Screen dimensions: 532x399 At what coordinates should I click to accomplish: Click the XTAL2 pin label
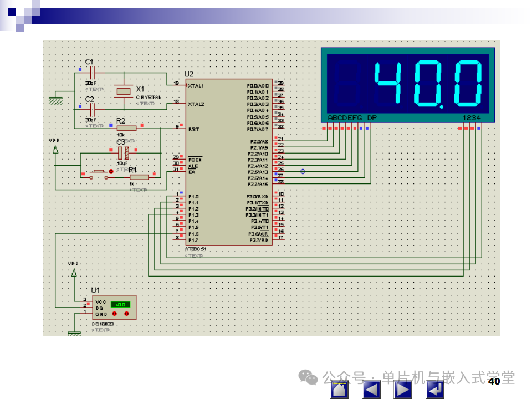196,104
